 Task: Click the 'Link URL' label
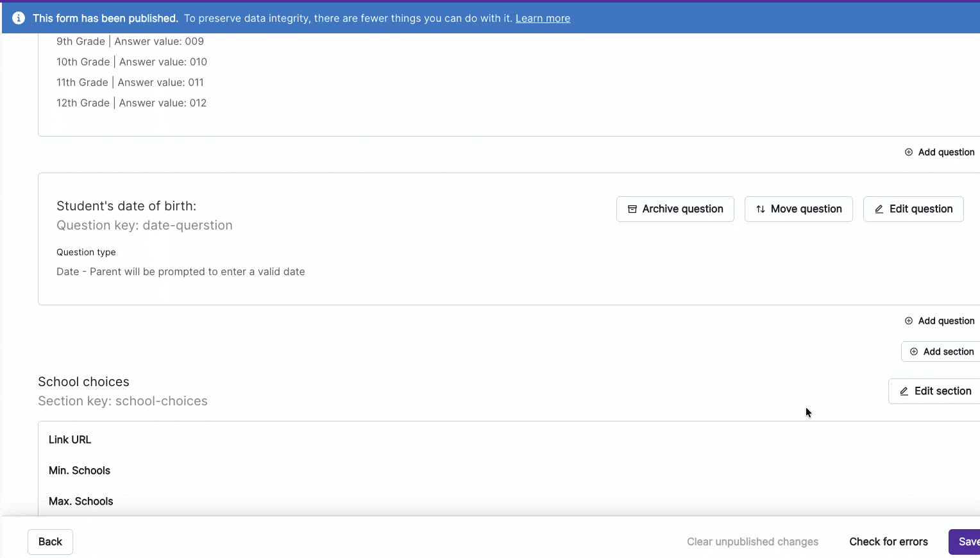tap(70, 439)
